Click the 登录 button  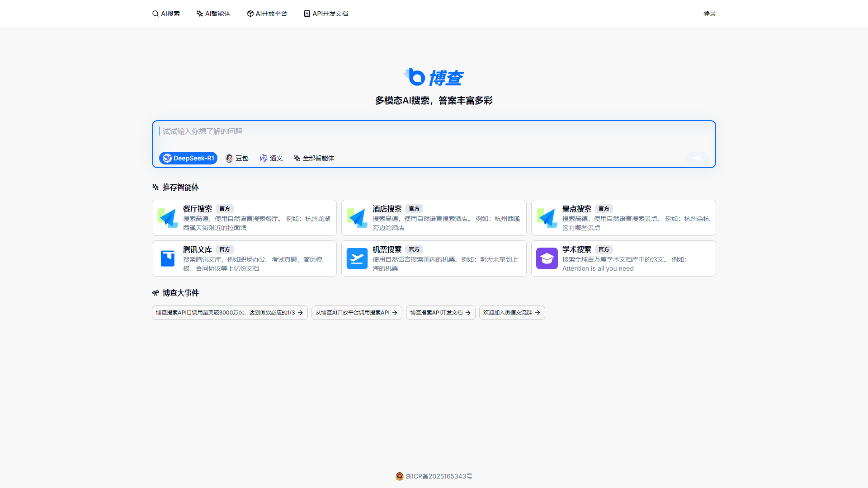(x=710, y=14)
